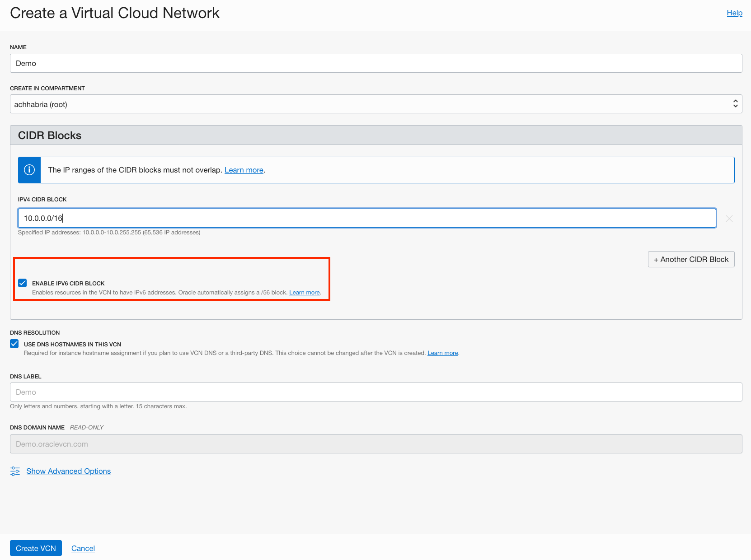
Task: Add another CIDR block
Action: pos(691,259)
